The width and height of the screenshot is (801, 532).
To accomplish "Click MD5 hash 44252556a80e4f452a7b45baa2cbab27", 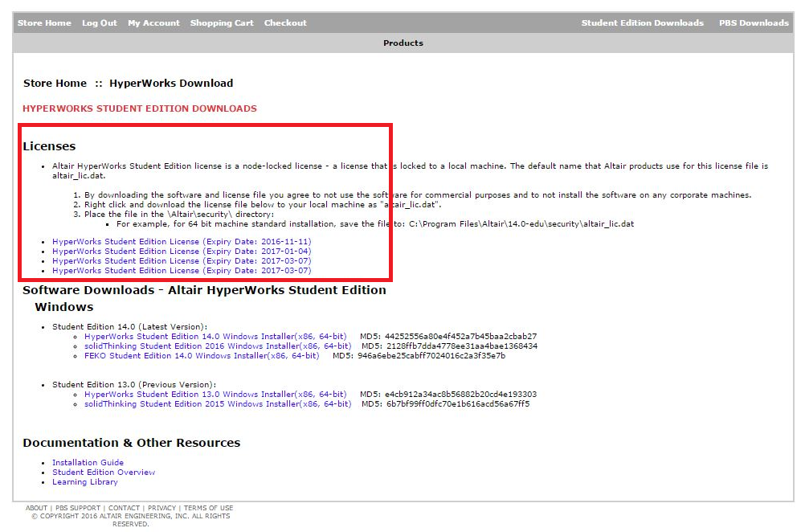I will pos(461,336).
